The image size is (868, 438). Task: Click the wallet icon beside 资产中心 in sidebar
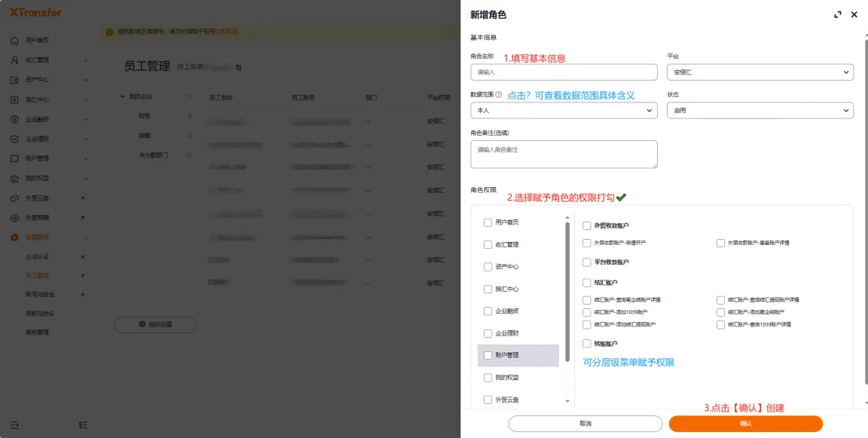pyautogui.click(x=14, y=80)
